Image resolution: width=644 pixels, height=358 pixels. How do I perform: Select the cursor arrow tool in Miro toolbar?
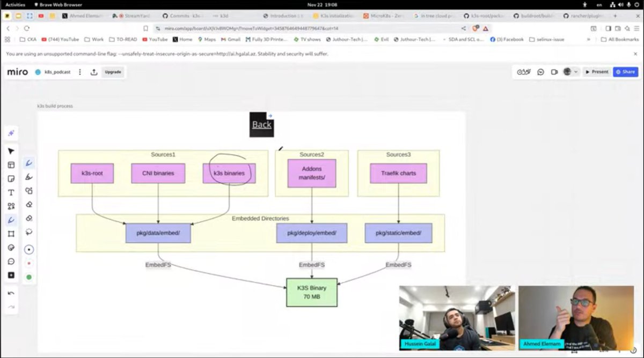[x=11, y=151]
